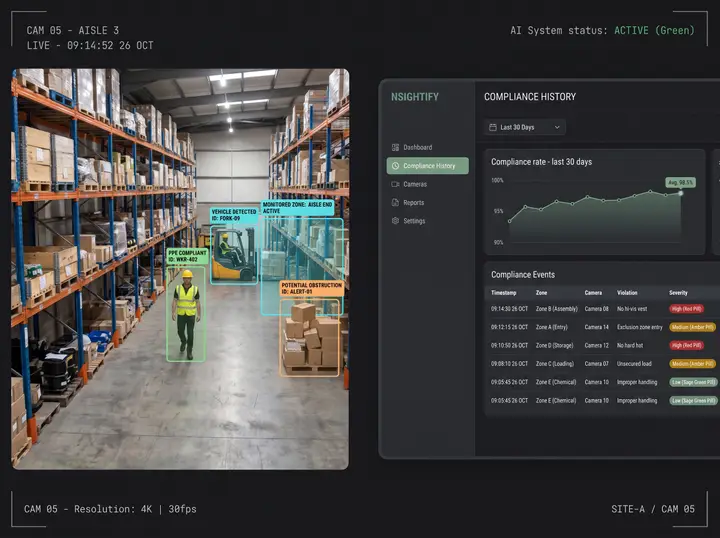This screenshot has height=538, width=720.
Task: Click 'Zone D (Storage)' cell
Action: pos(554,346)
